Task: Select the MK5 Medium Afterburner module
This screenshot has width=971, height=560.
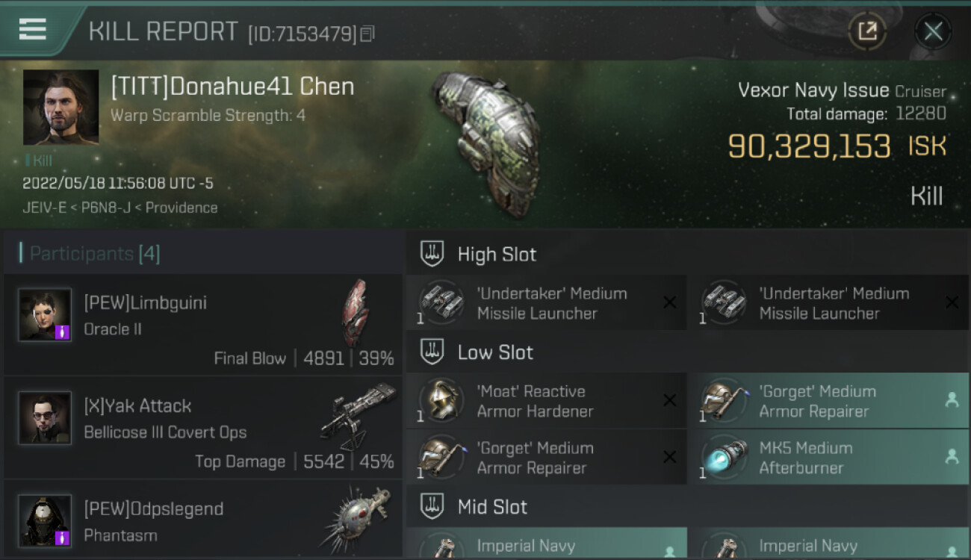Action: [828, 458]
